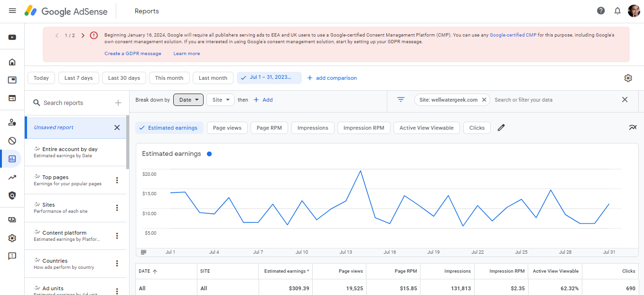The width and height of the screenshot is (644, 295).
Task: Click the Learn more link in alert
Action: [x=187, y=54]
